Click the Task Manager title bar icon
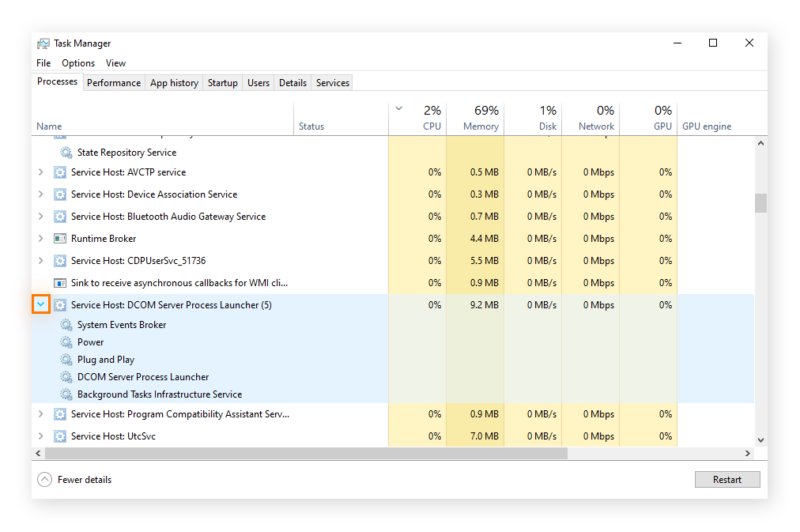This screenshot has height=532, width=800. click(43, 43)
